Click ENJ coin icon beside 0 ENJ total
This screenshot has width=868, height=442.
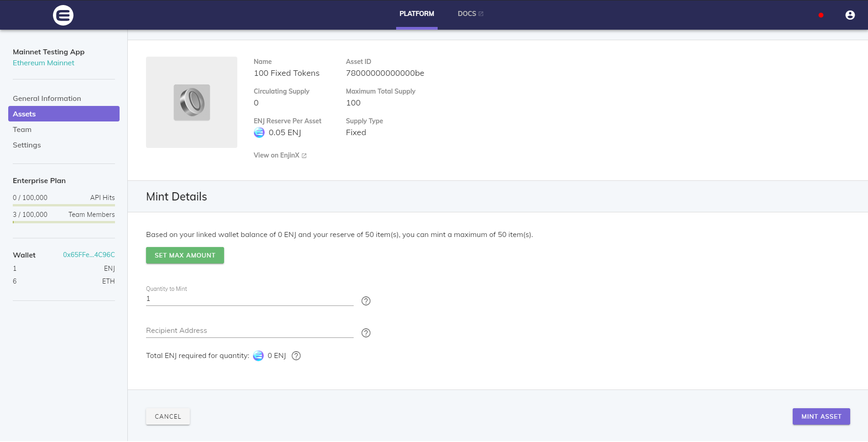pyautogui.click(x=258, y=356)
